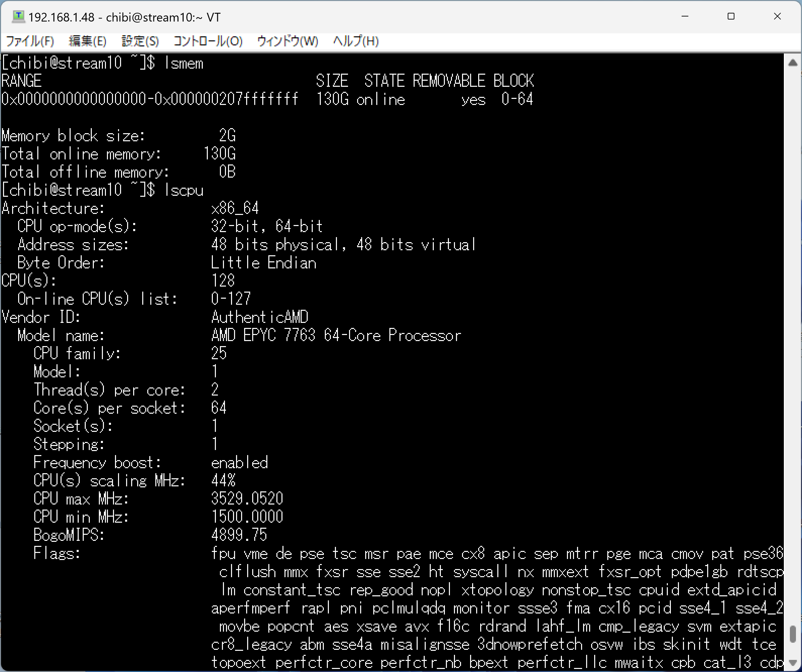
Task: Open the ファイル(F) menu
Action: [30, 41]
